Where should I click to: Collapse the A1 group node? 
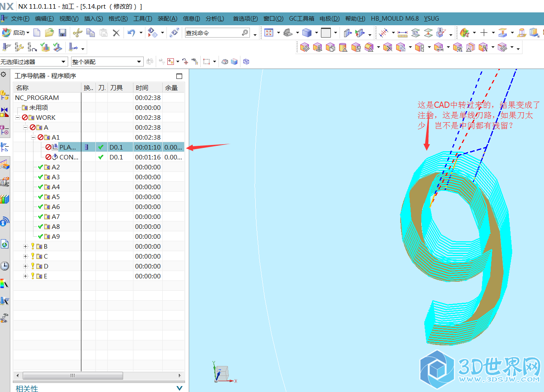tap(33, 137)
